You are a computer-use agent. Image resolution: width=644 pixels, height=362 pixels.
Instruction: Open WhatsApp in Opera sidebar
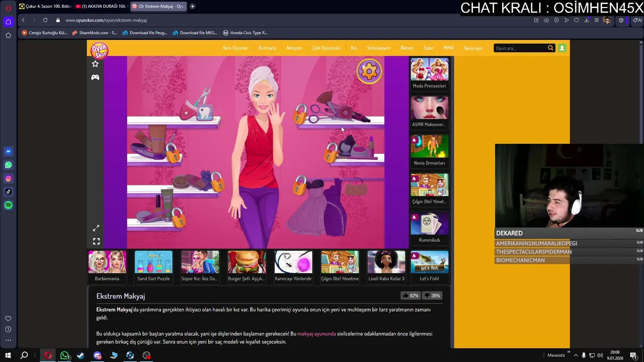8,165
